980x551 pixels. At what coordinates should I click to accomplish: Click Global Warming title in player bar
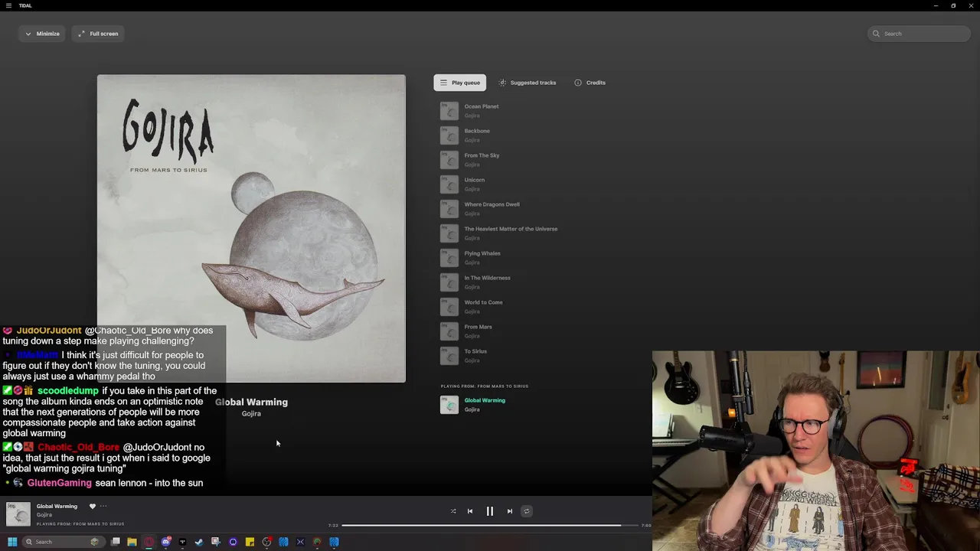(57, 506)
